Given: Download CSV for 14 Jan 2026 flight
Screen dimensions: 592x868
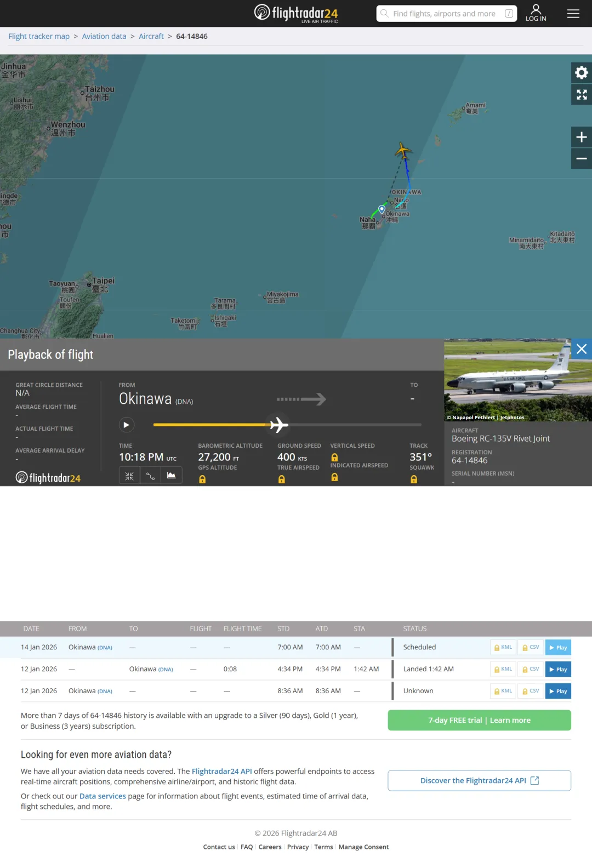Looking at the screenshot, I should click(531, 647).
